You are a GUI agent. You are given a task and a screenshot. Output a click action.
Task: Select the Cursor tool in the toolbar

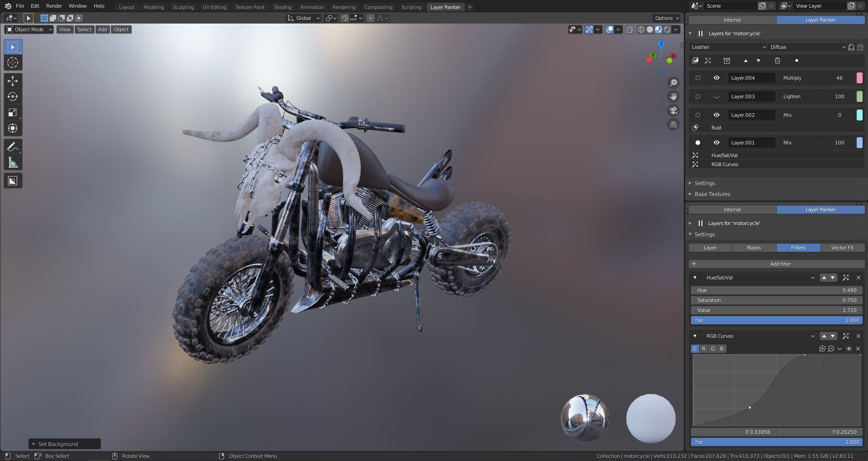click(13, 63)
